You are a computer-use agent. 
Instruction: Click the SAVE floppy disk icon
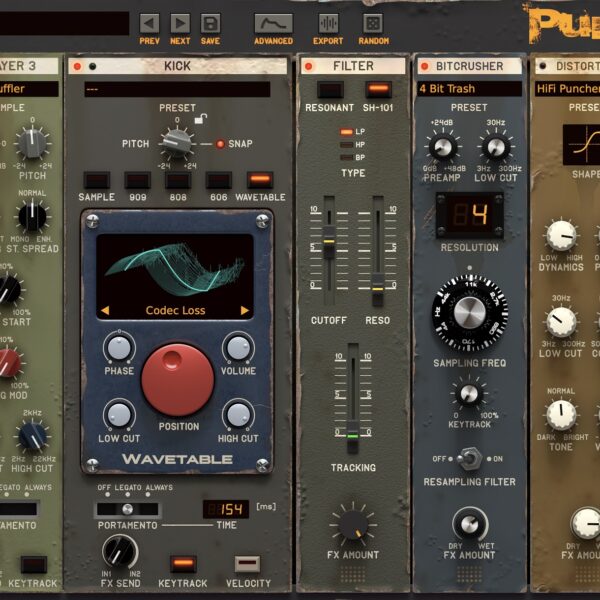(210, 24)
